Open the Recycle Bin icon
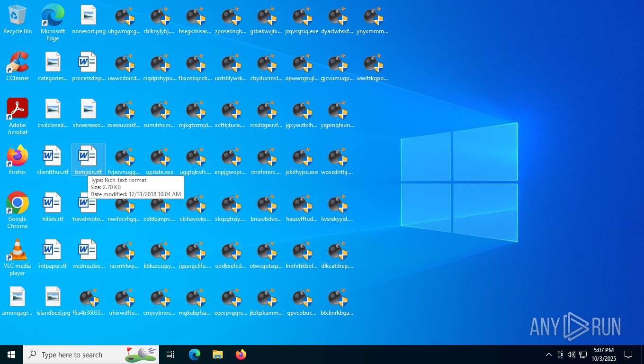Image resolution: width=644 pixels, height=364 pixels. (x=18, y=20)
